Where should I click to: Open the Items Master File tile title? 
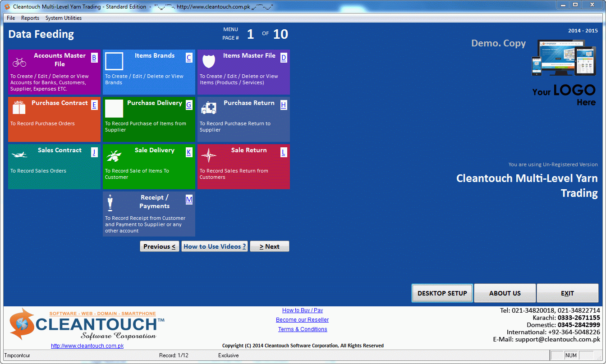[x=249, y=55]
